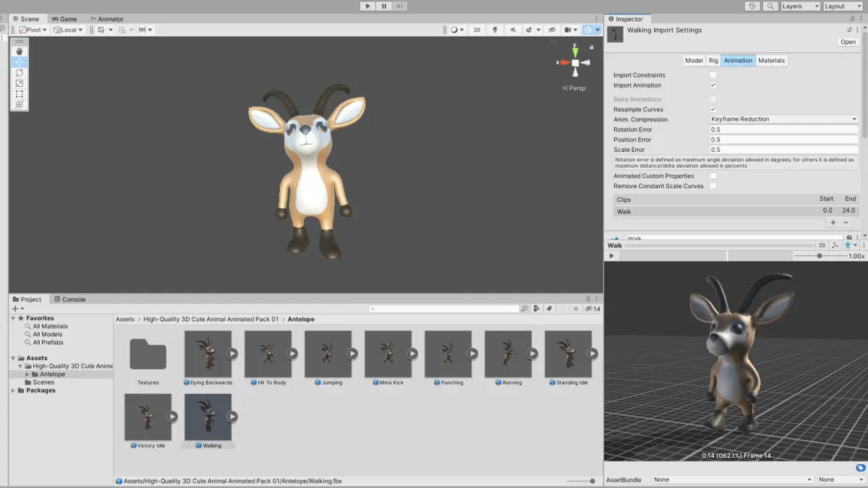Toggle hidden objects visibility in scene
This screenshot has height=488, width=868.
[x=552, y=30]
